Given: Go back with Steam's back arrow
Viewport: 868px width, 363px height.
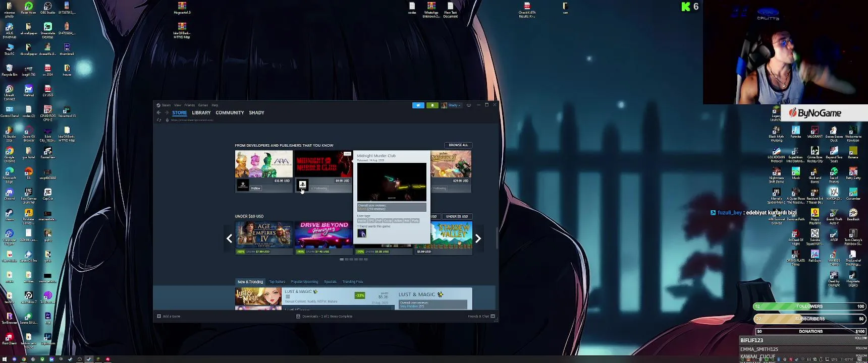Looking at the screenshot, I should pos(159,112).
